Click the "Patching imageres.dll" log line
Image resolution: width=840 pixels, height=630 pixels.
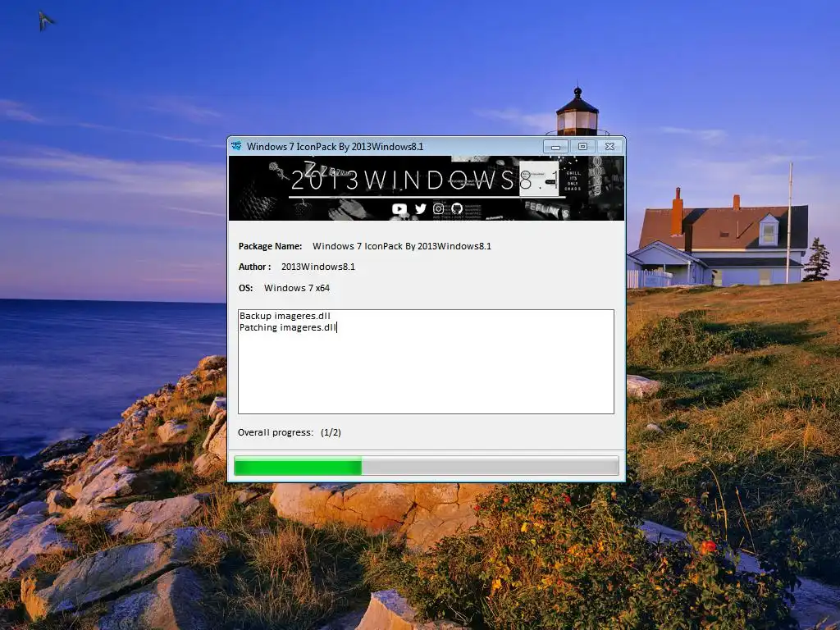pyautogui.click(x=288, y=327)
